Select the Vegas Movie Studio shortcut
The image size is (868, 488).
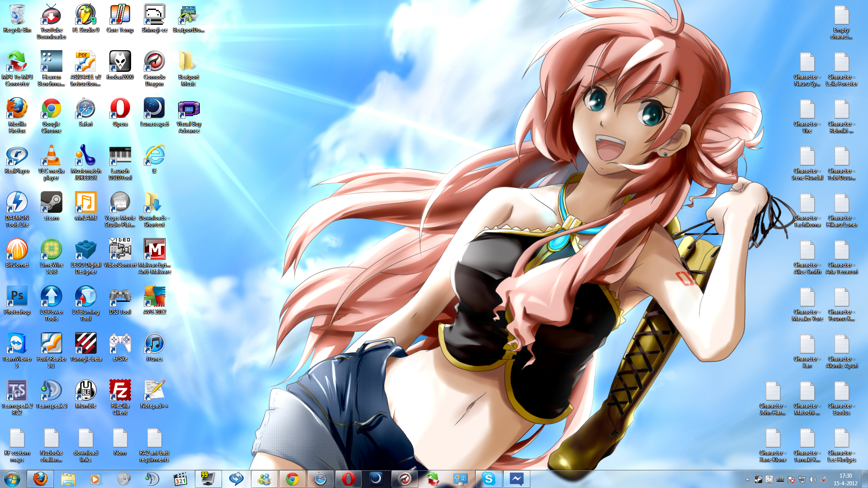pos(120,210)
